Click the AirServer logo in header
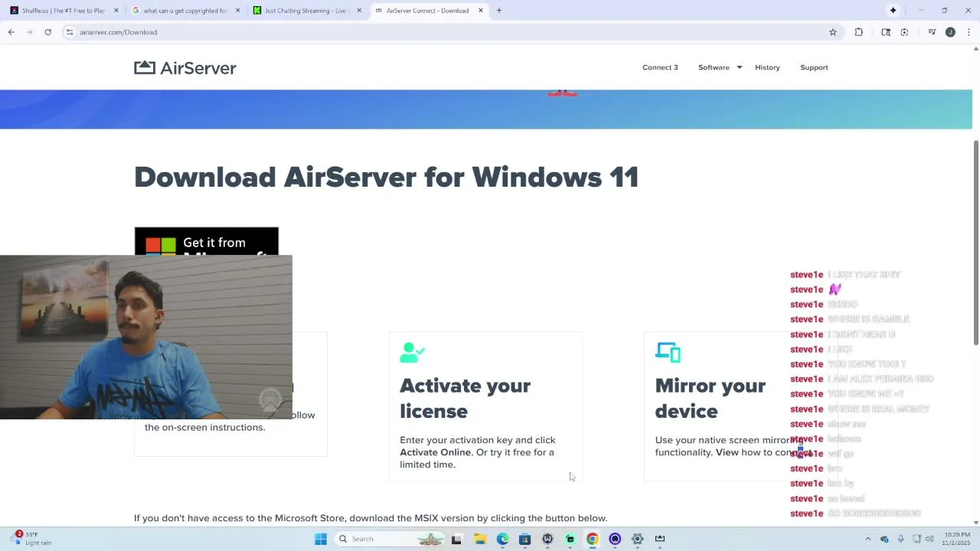980x551 pixels. pyautogui.click(x=185, y=67)
